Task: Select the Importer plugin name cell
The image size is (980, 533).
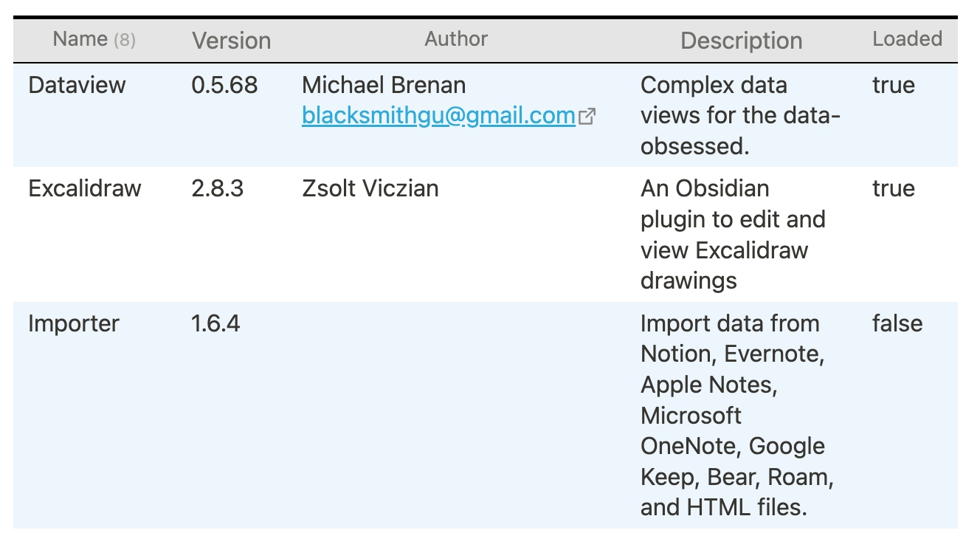Action: (x=74, y=323)
